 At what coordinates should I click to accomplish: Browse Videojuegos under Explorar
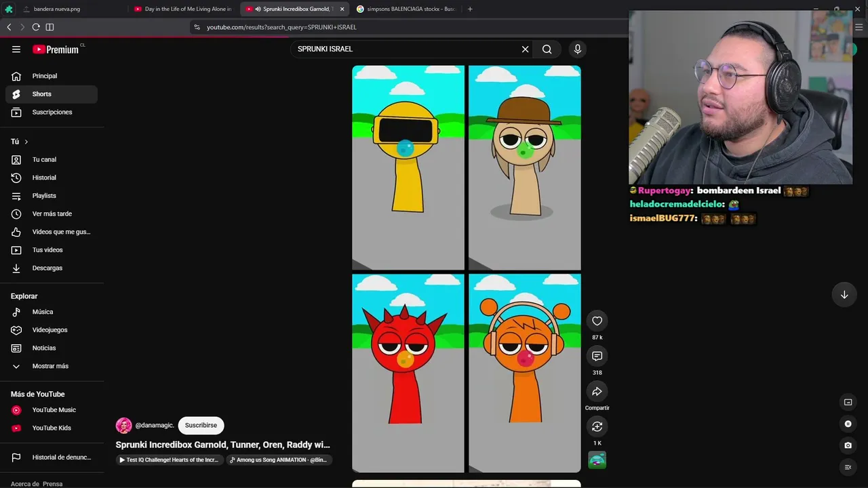click(x=52, y=330)
